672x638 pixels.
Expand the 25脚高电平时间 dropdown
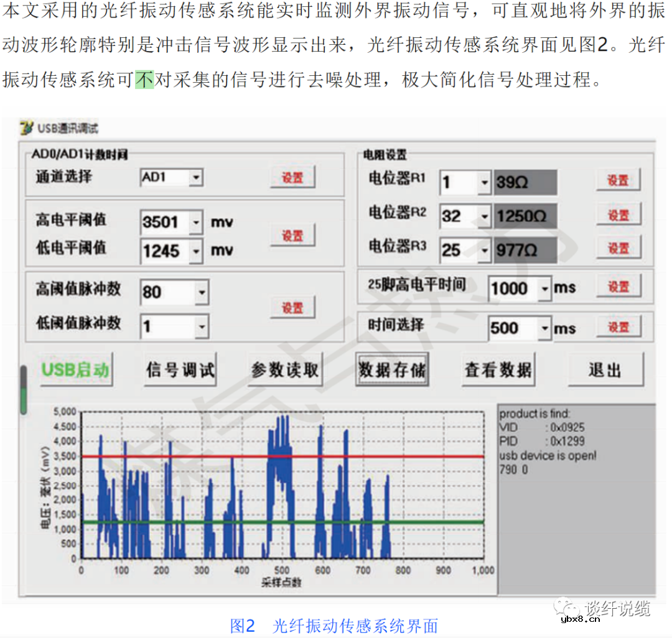pos(545,288)
